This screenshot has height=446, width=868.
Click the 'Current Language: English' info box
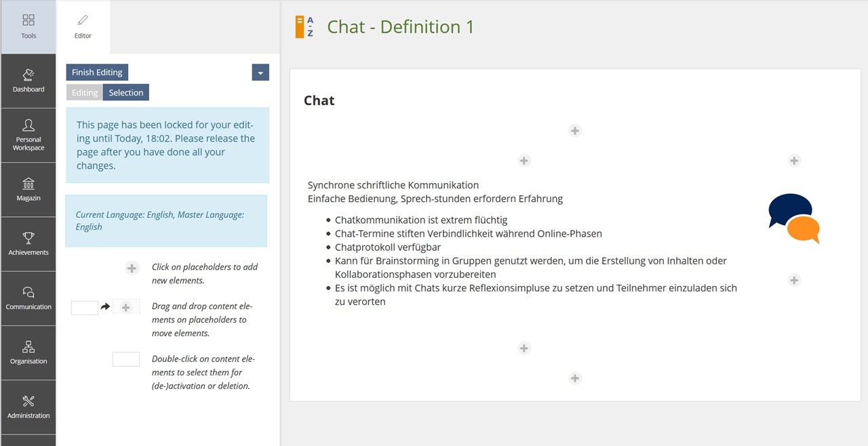(166, 221)
